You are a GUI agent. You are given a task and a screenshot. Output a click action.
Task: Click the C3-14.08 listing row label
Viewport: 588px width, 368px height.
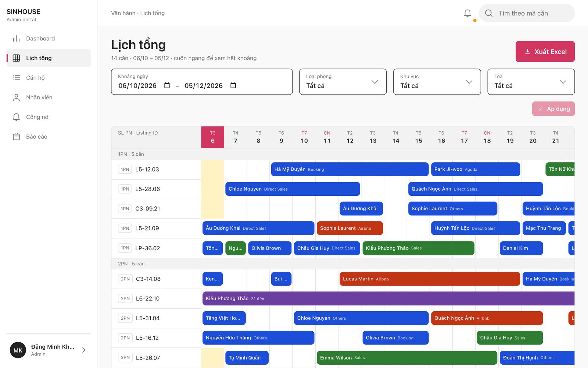(x=148, y=279)
